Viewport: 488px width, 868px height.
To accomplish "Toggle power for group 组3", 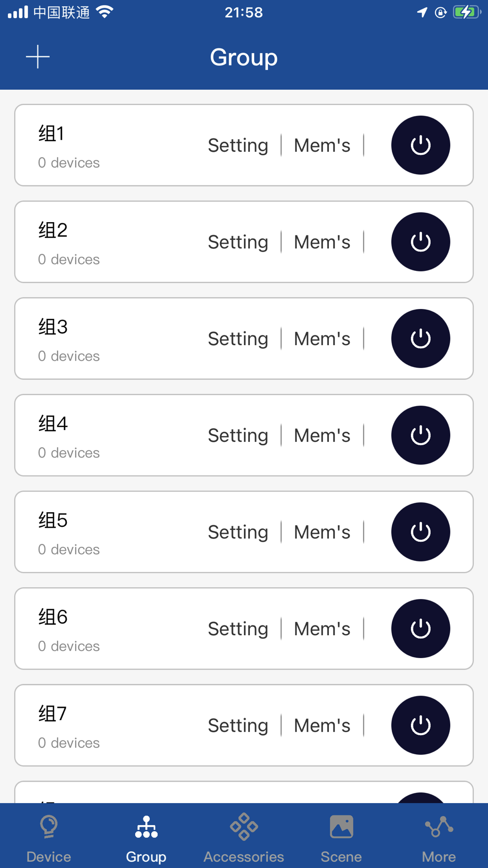I will pos(421,338).
